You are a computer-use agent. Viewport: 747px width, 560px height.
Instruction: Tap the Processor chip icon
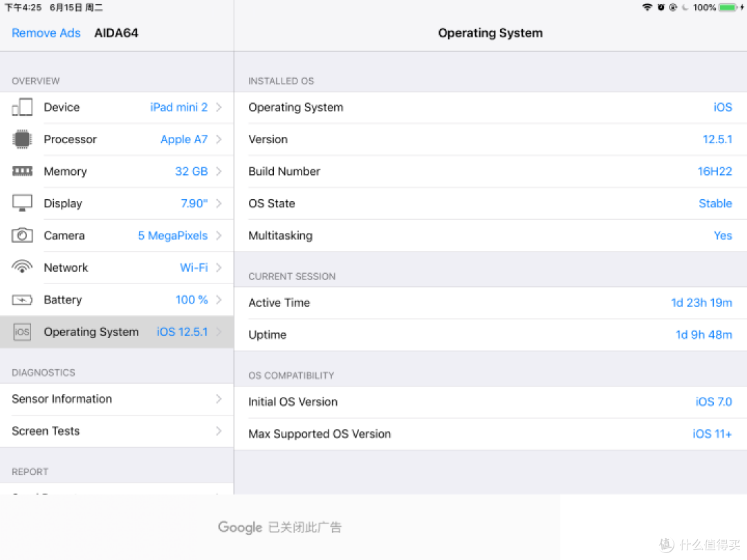[22, 139]
